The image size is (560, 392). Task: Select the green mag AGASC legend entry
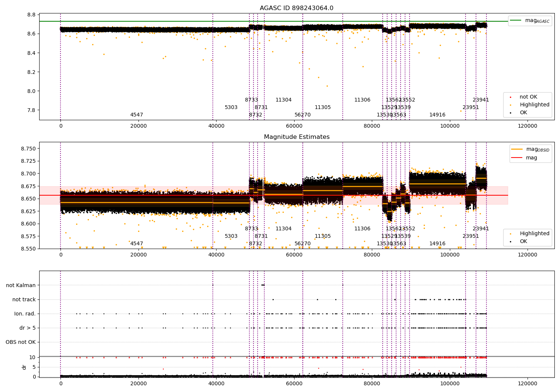tap(530, 21)
